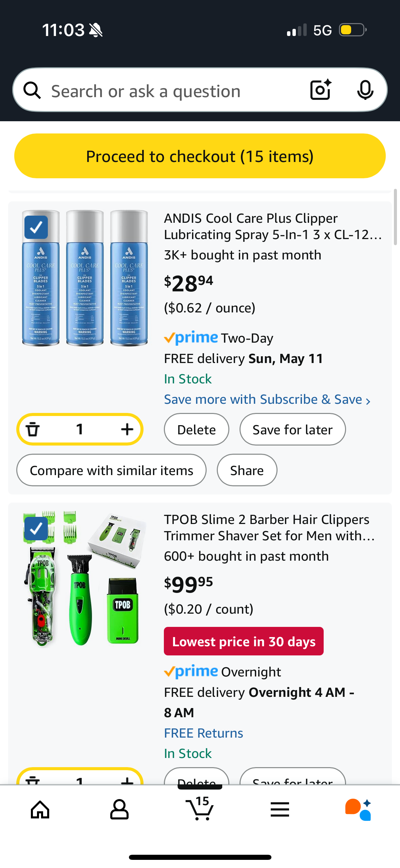Launch the Rufus AI assistant icon
The width and height of the screenshot is (400, 868).
[x=358, y=810]
